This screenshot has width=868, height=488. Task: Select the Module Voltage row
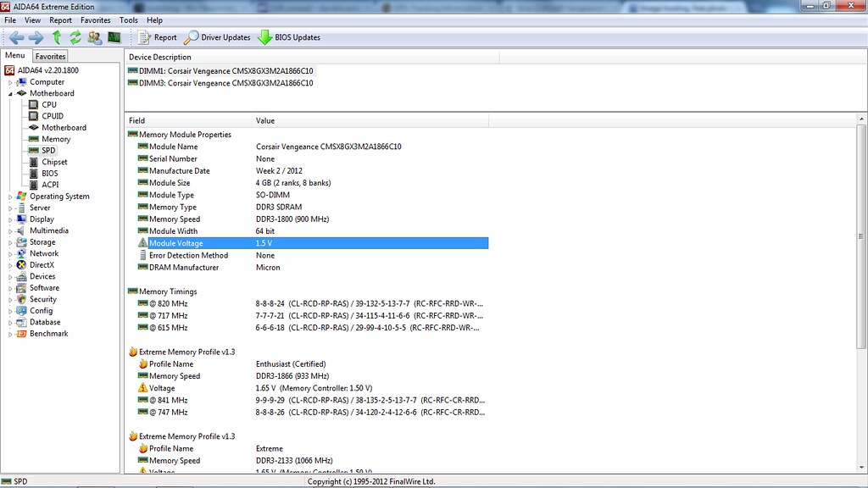tap(313, 243)
